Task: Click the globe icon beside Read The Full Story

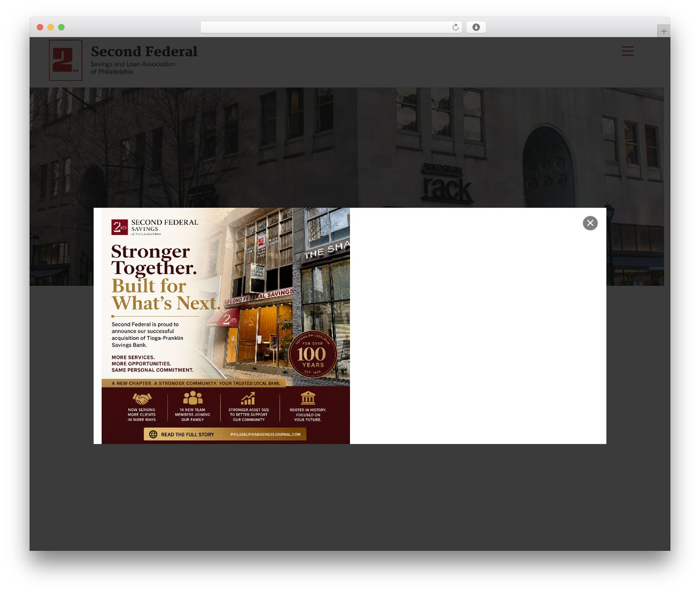Action: tap(153, 434)
